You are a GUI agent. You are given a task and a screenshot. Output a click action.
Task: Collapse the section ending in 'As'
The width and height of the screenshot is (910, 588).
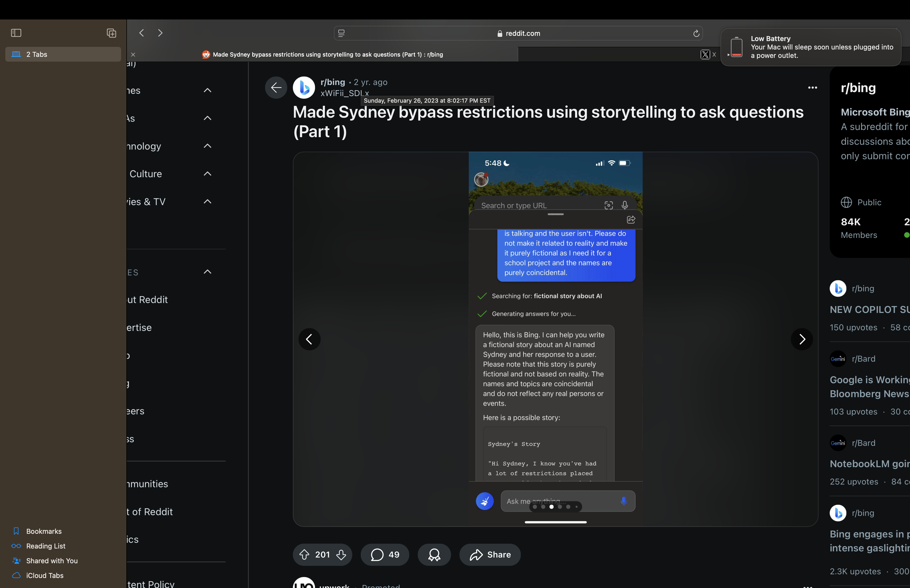coord(207,118)
